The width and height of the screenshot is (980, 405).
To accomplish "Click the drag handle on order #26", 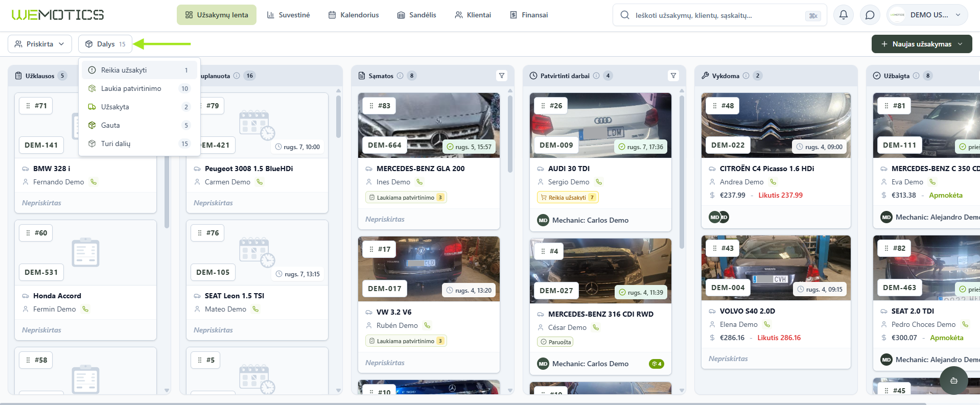I will (x=543, y=106).
